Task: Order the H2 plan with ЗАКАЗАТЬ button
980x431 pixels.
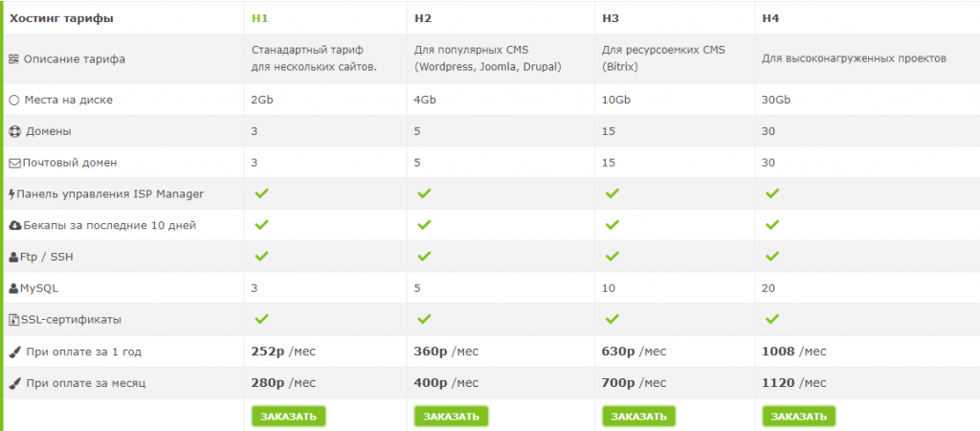Action: [x=452, y=416]
